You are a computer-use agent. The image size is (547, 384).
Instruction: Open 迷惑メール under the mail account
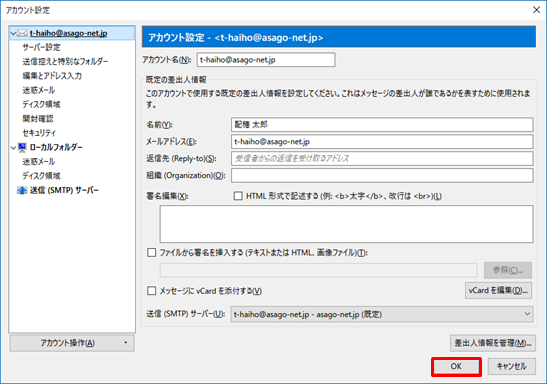[39, 90]
